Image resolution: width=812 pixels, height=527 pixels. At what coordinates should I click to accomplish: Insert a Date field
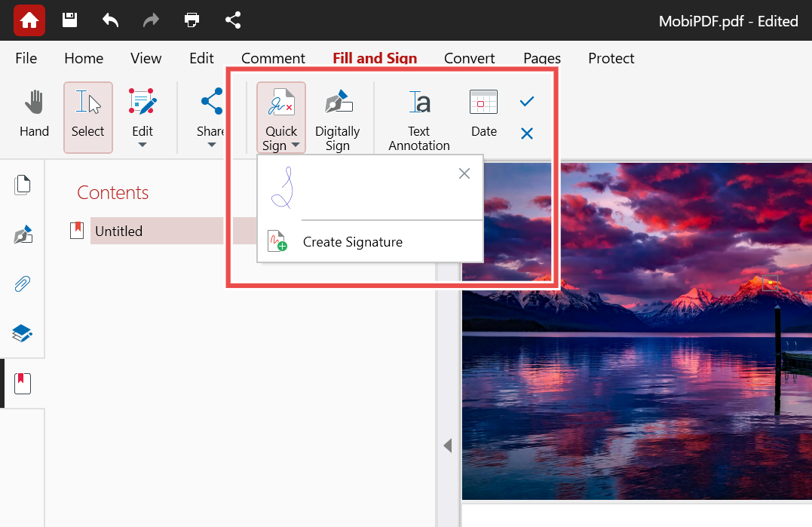(x=483, y=115)
